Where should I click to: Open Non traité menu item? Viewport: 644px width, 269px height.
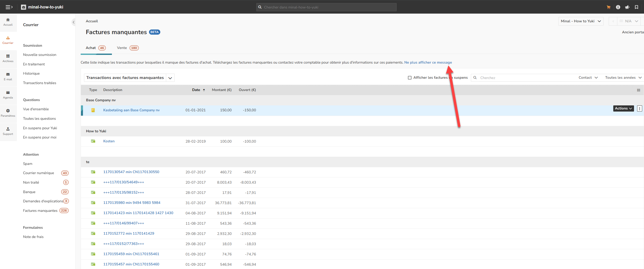pos(31,183)
